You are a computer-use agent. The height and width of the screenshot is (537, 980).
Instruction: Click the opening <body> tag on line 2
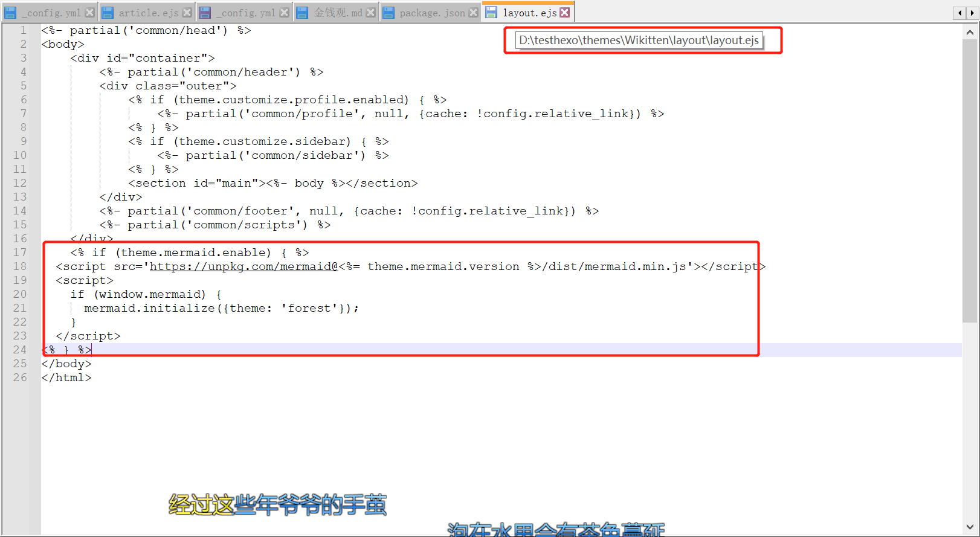pos(63,44)
